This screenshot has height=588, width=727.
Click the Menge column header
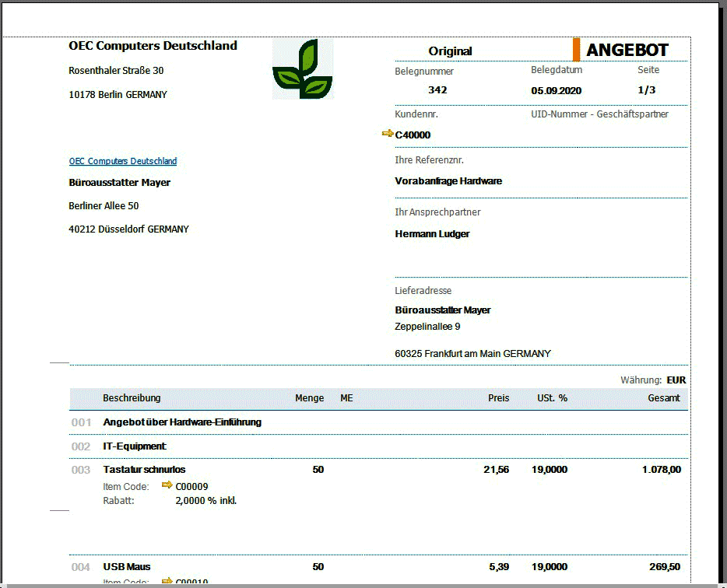[x=309, y=398]
